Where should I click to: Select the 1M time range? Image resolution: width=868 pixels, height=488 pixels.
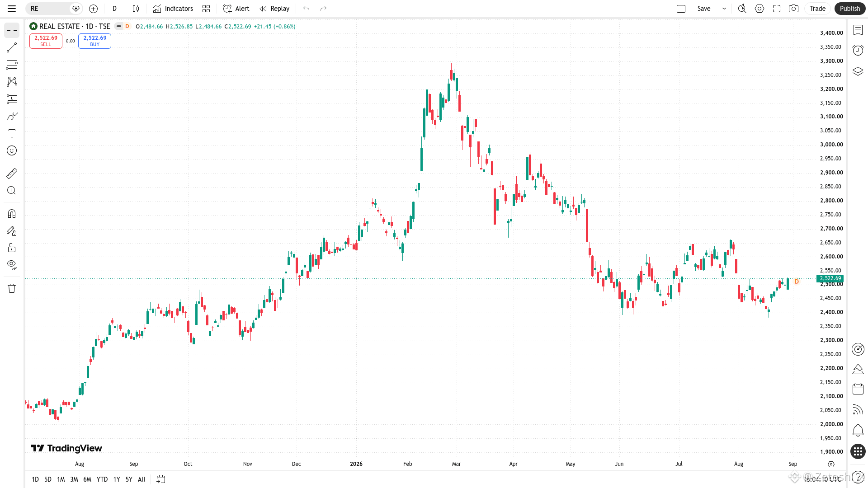[x=61, y=479]
